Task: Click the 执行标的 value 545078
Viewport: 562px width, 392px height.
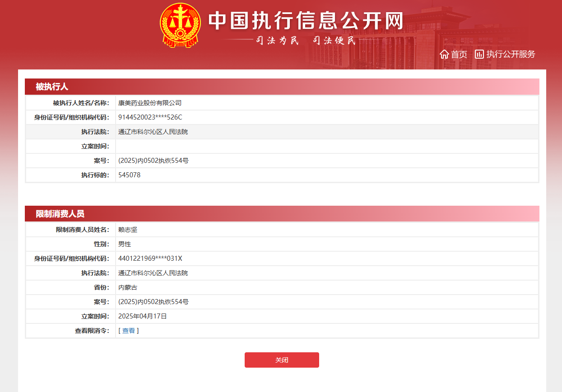Action: [129, 175]
